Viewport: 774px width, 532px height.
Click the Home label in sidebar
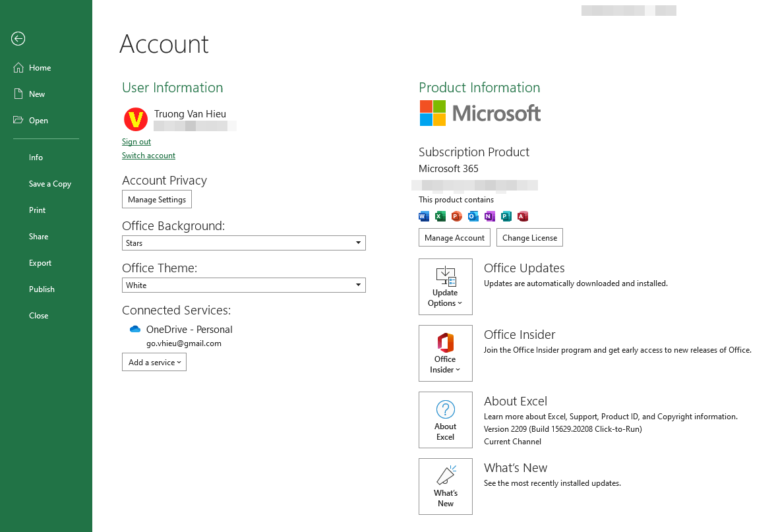point(40,68)
